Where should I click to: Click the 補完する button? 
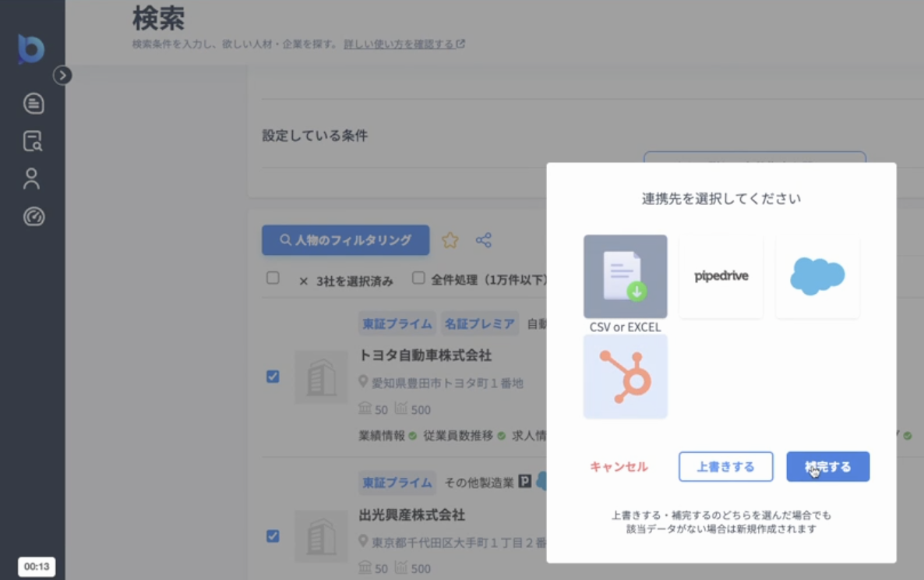(828, 467)
